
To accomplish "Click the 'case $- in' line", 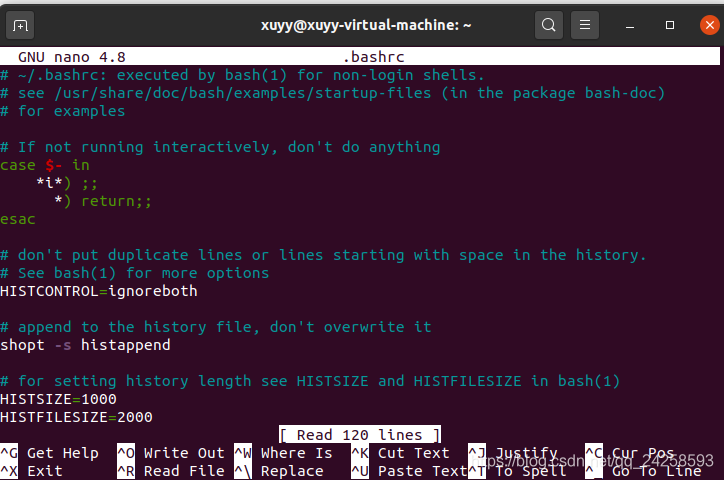I will 45,165.
